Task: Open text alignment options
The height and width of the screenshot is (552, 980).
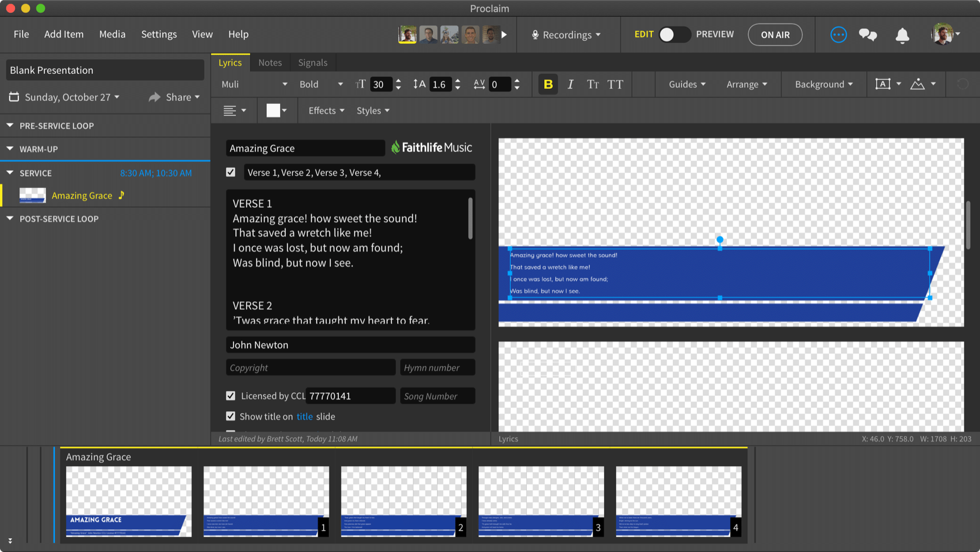Action: pyautogui.click(x=235, y=110)
